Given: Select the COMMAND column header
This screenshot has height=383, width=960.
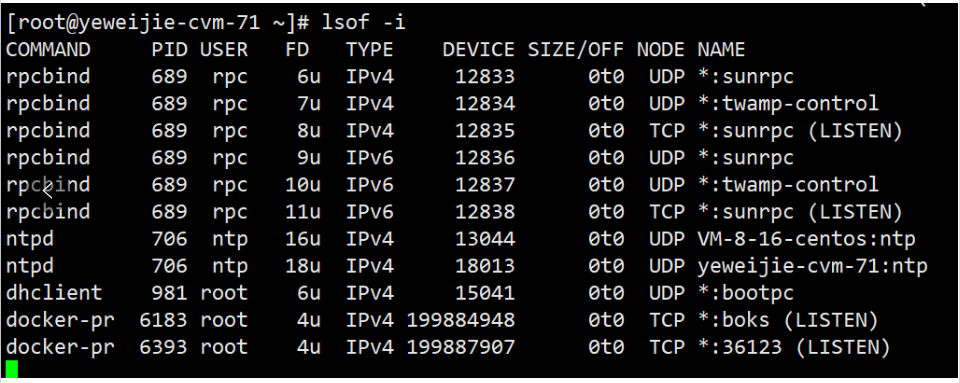Looking at the screenshot, I should 48,50.
